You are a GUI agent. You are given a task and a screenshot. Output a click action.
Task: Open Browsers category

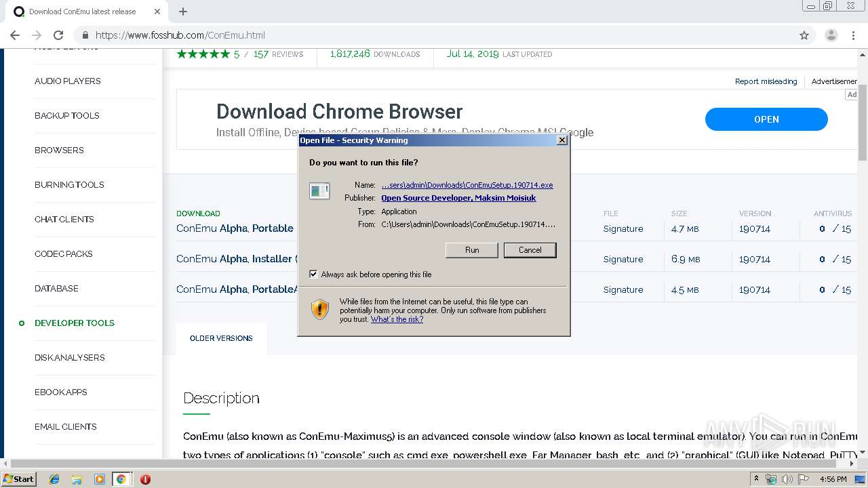click(x=59, y=150)
